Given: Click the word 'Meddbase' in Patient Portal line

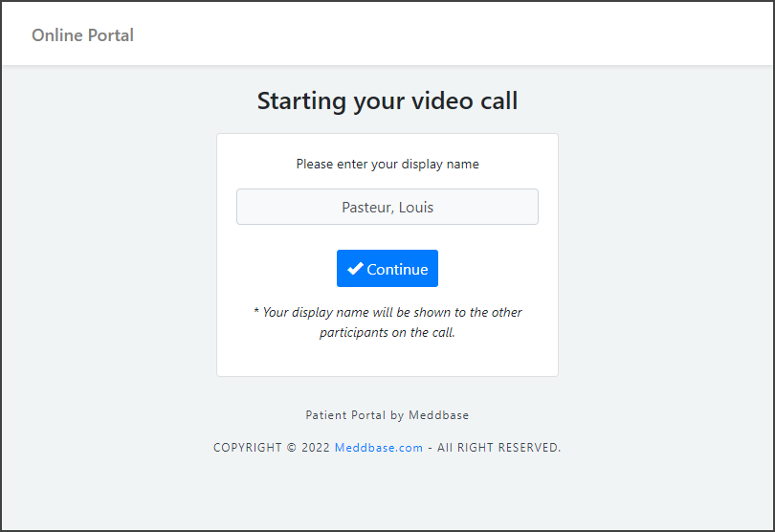Looking at the screenshot, I should click(x=438, y=415).
